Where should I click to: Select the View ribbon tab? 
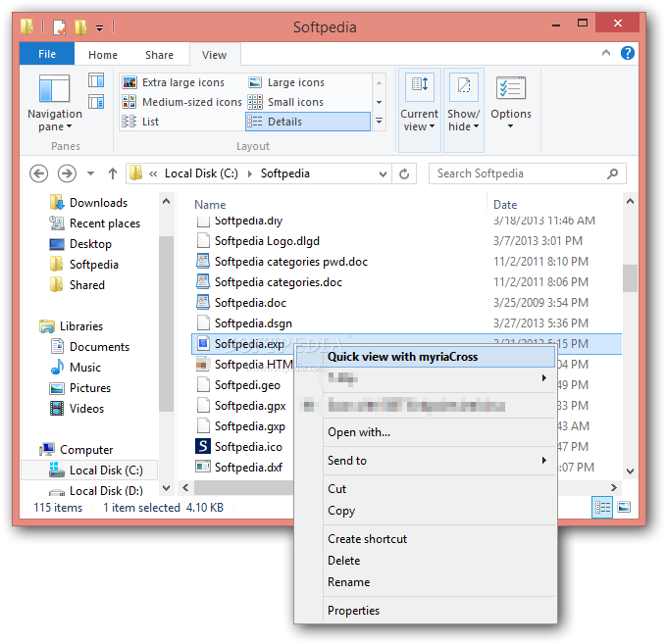(x=215, y=55)
